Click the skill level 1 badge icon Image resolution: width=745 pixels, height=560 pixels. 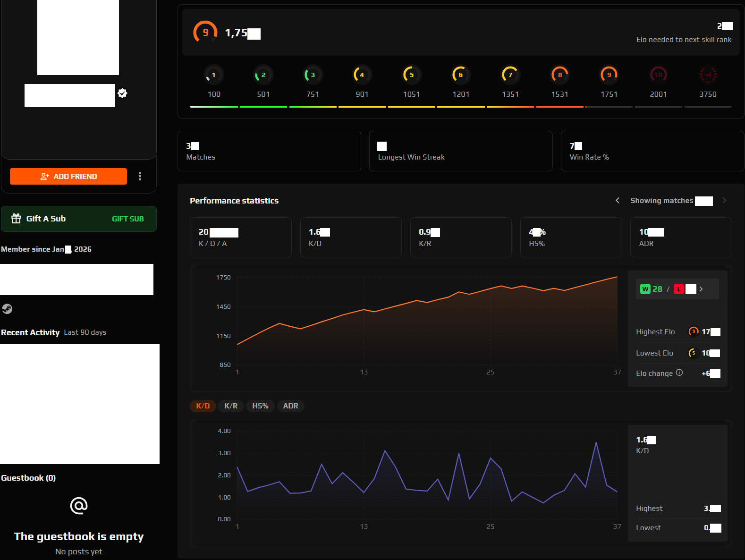pos(213,75)
